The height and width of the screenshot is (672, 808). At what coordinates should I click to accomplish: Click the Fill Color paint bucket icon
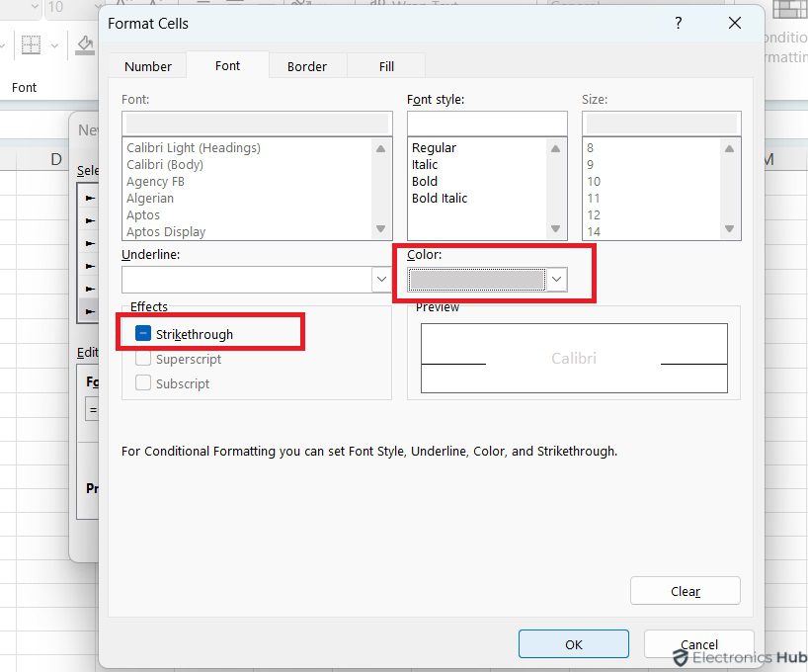click(x=84, y=44)
